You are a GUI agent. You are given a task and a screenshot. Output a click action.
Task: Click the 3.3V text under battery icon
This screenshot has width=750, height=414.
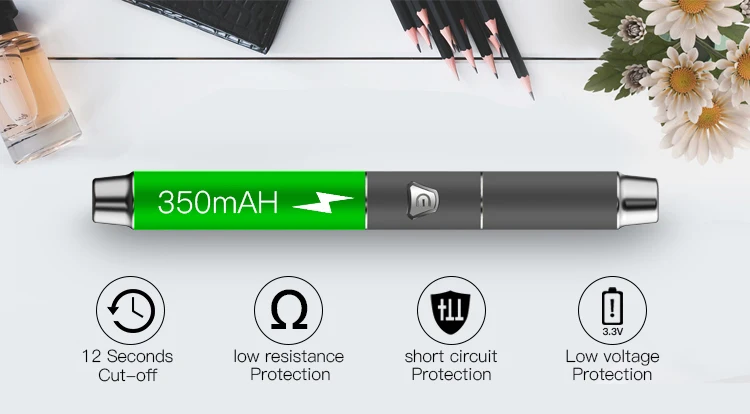point(612,331)
